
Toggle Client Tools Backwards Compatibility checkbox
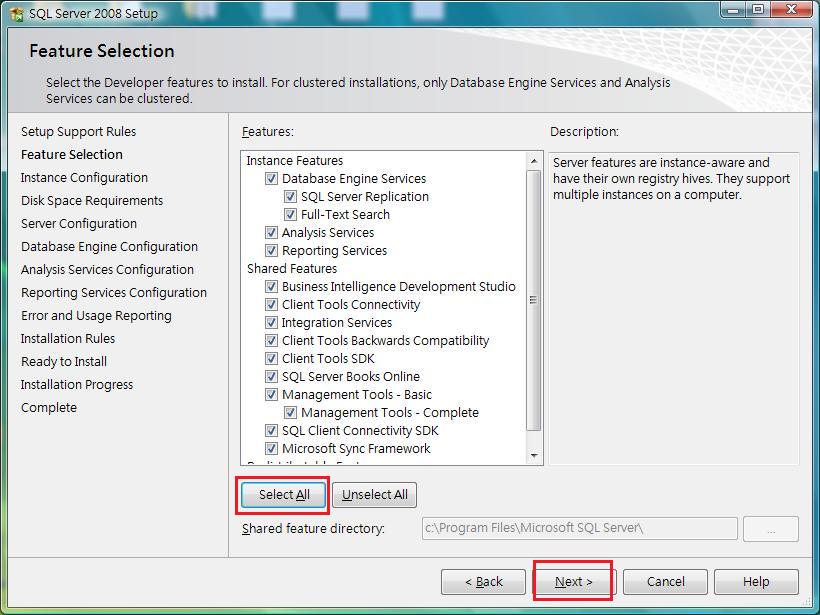click(x=271, y=340)
